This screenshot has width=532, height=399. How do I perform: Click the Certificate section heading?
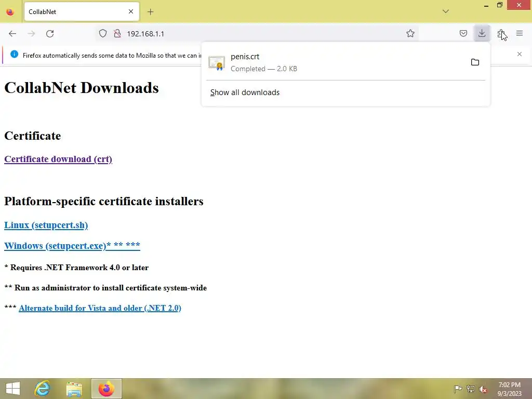33,136
